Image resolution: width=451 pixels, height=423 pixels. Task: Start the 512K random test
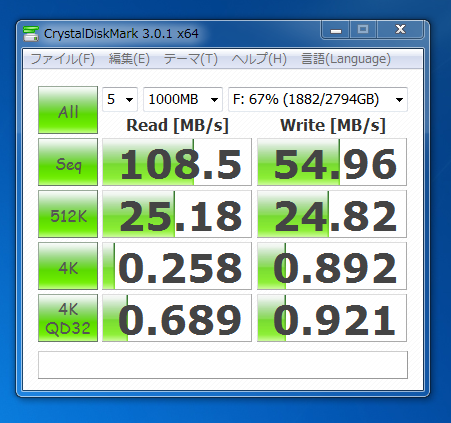[68, 214]
